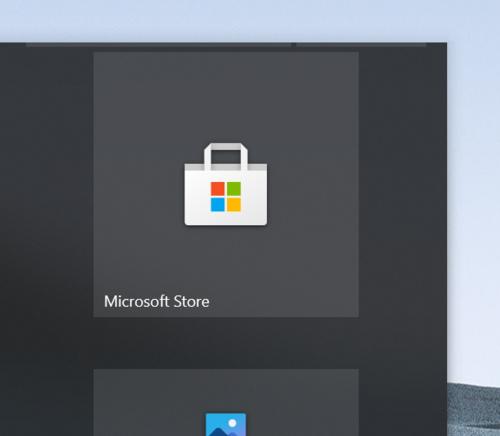The width and height of the screenshot is (500, 436).
Task: Click the green square of the Microsoft logo
Action: pyautogui.click(x=234, y=189)
